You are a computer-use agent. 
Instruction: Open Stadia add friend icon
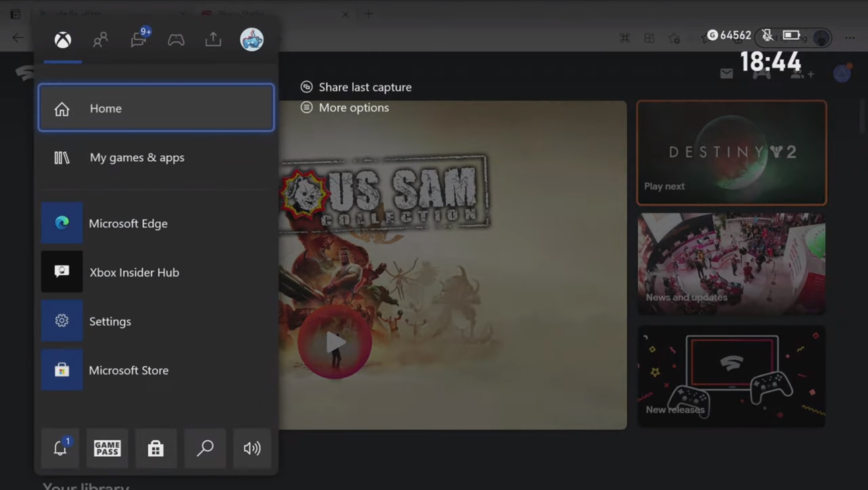tap(802, 74)
